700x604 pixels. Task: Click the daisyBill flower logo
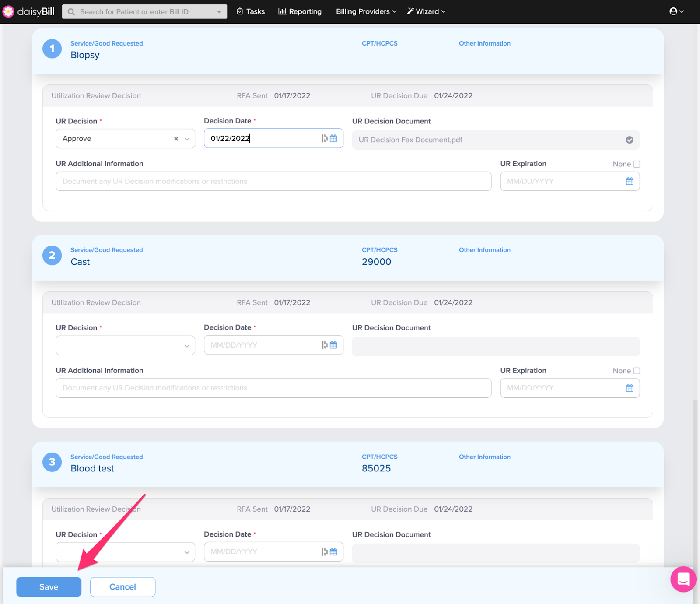8,11
